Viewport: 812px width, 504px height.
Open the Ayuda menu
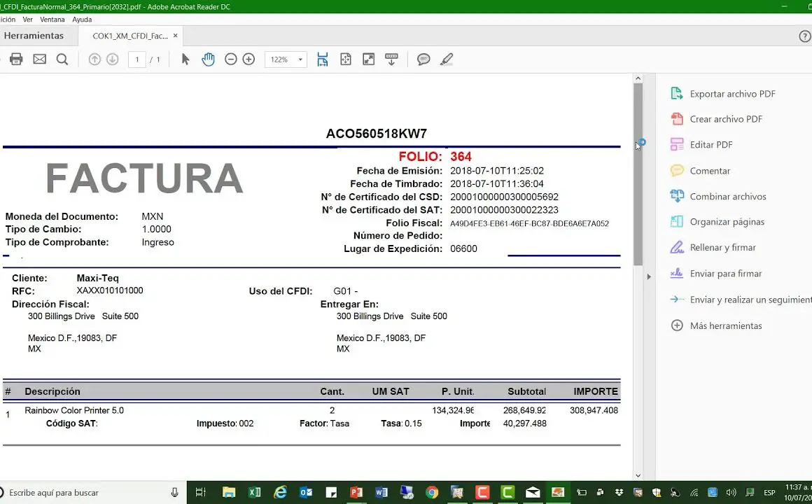(x=82, y=20)
